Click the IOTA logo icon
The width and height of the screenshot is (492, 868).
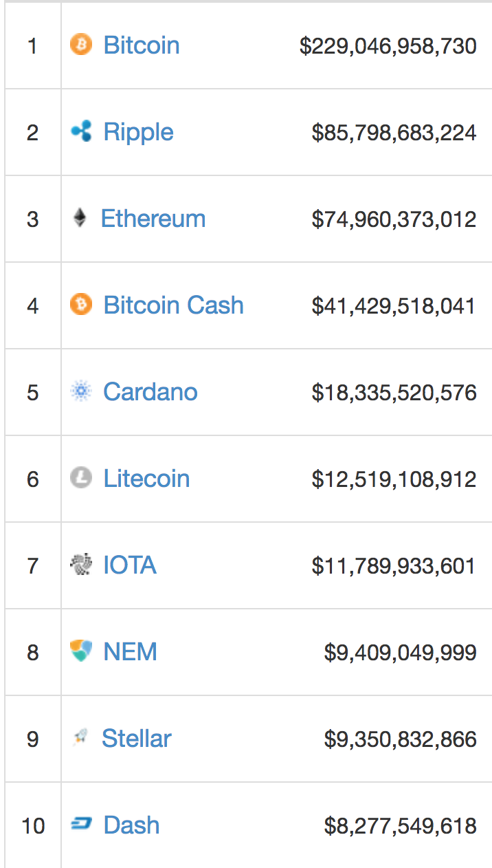(x=81, y=565)
